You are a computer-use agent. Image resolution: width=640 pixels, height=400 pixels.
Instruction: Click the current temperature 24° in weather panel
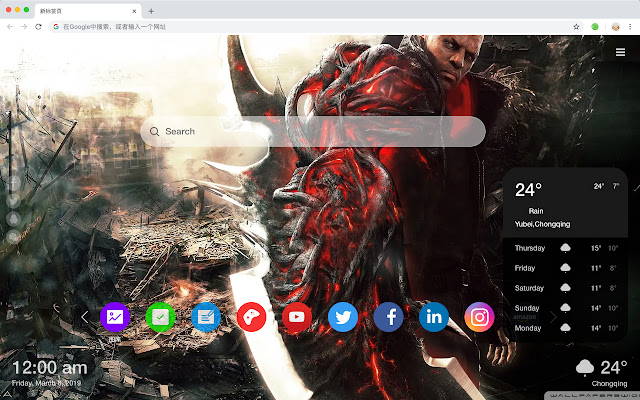point(528,190)
